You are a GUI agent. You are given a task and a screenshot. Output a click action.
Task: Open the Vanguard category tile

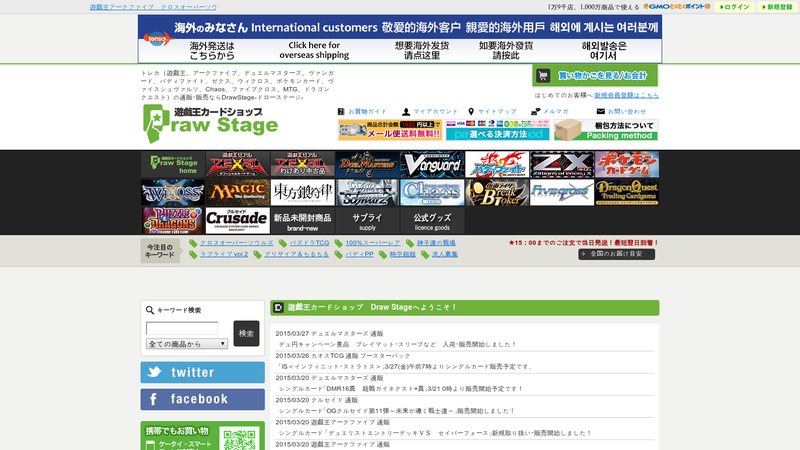[432, 164]
